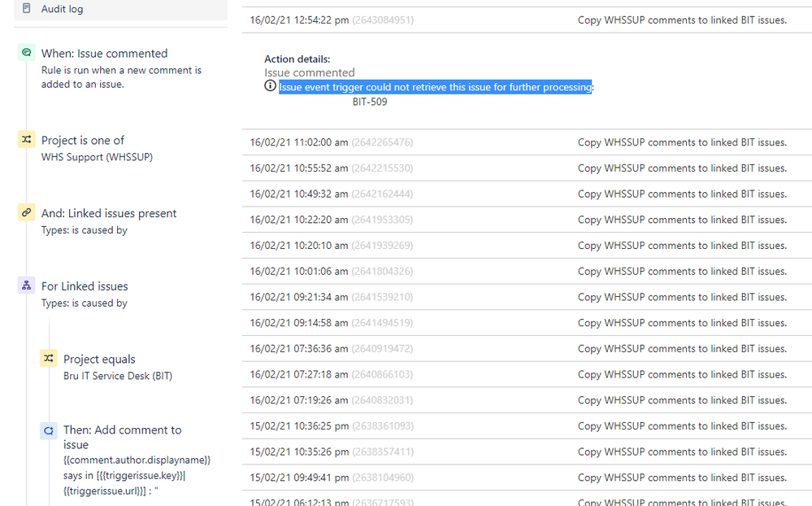Collapse the 16/02/21 12:54:22 pm log entry

pos(527,20)
